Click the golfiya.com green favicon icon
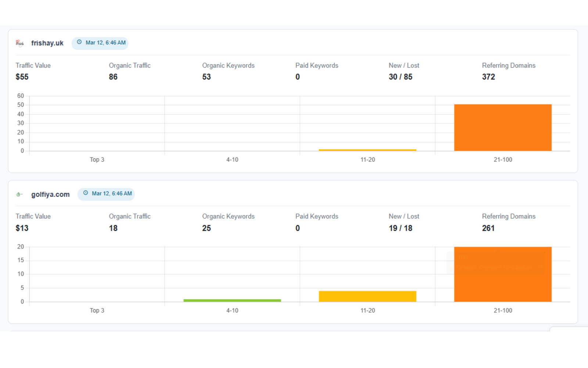This screenshot has height=368, width=588. [19, 194]
